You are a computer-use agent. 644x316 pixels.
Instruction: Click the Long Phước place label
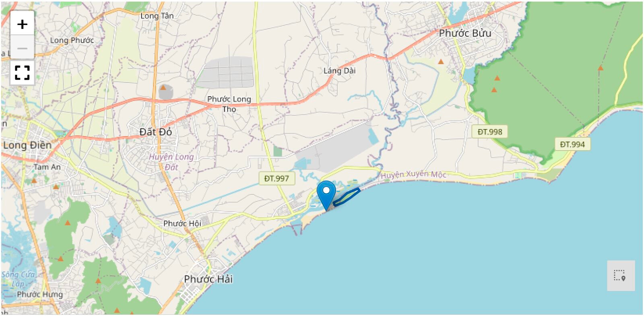[72, 40]
